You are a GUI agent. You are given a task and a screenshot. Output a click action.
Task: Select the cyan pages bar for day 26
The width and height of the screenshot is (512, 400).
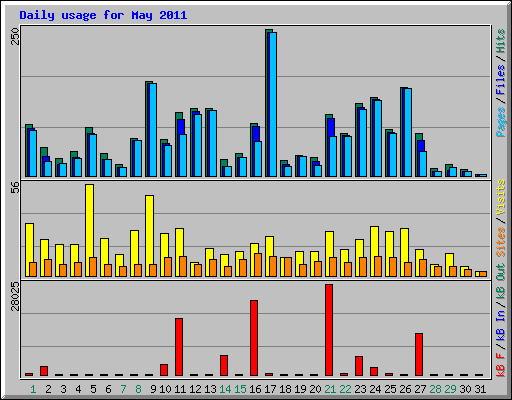(408, 132)
